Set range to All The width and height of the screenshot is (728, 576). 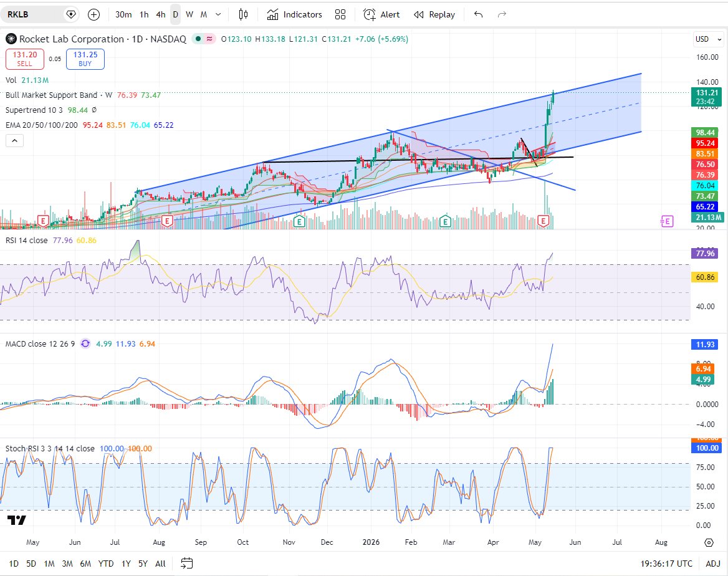(160, 564)
